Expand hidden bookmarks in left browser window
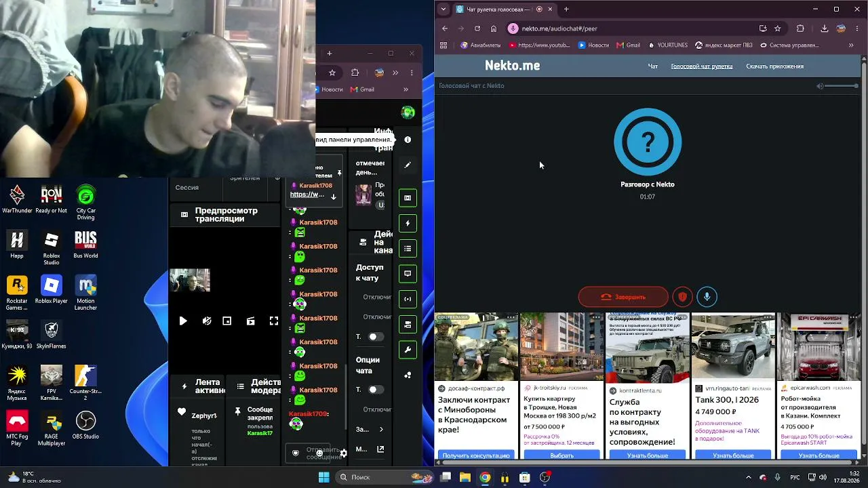Screen dimensions: 868x488 [x=406, y=89]
